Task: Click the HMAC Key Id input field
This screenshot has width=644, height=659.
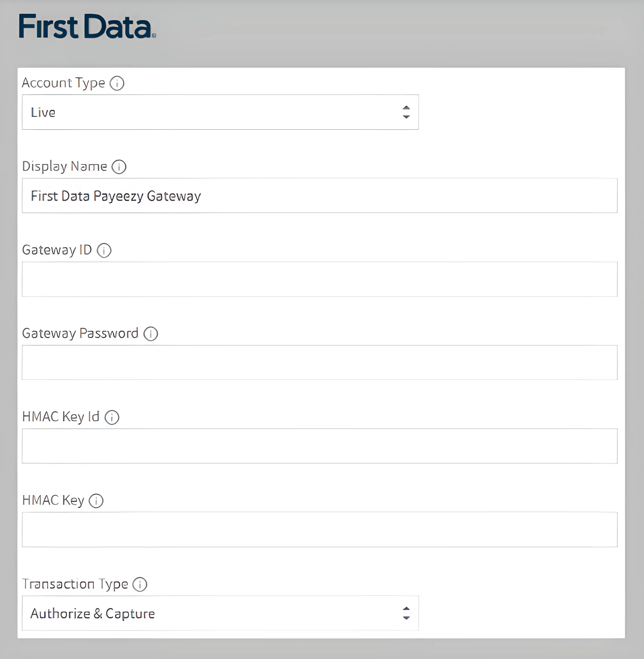Action: tap(322, 446)
